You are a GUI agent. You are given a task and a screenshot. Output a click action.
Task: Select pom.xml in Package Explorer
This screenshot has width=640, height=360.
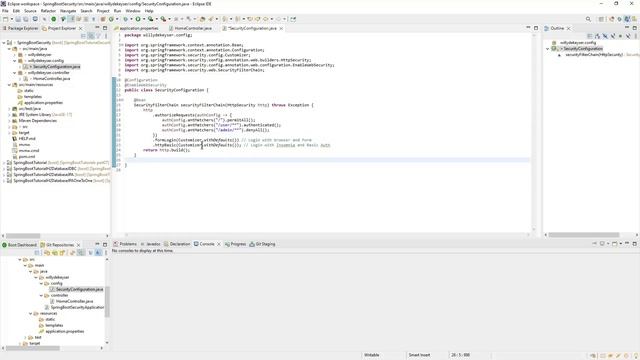[27, 157]
